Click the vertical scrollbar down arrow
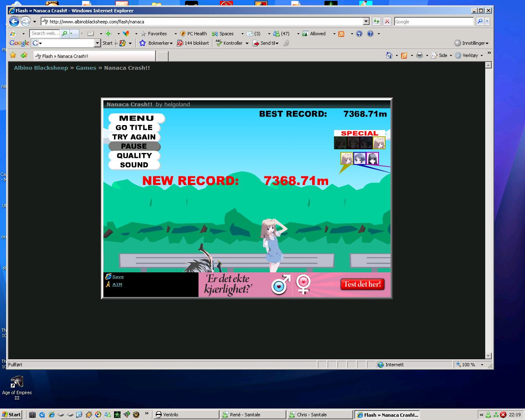Viewport: 525px width, 420px height. pos(488,356)
